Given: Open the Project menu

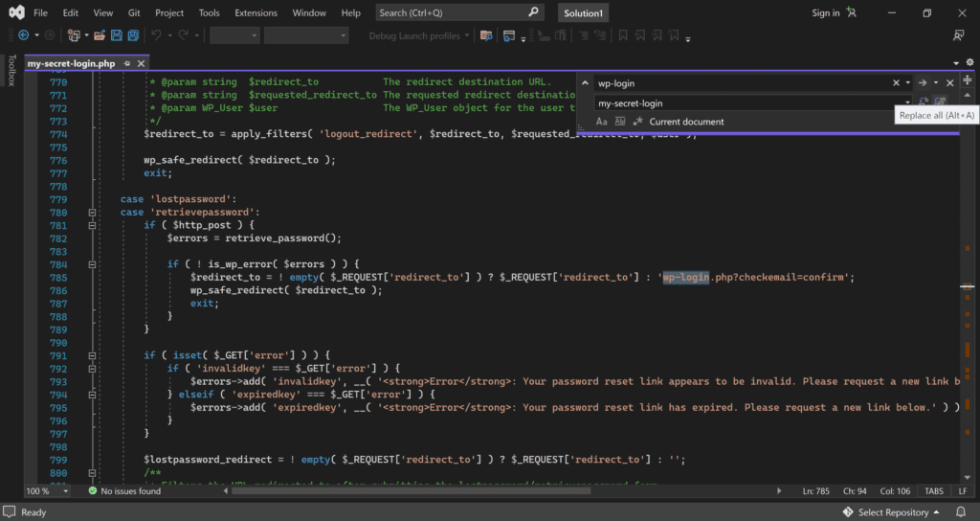Looking at the screenshot, I should [169, 12].
